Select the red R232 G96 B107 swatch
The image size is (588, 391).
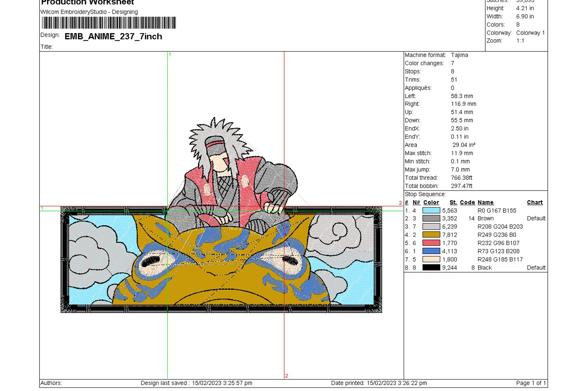pos(431,243)
